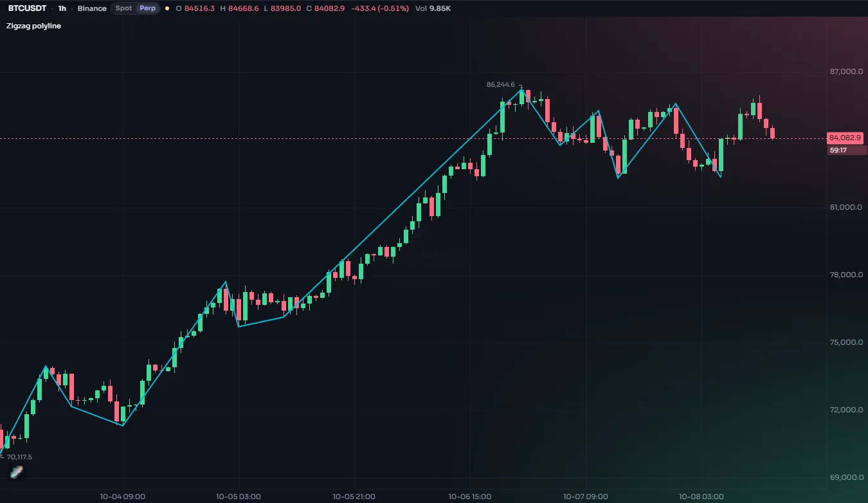
Task: Click the price change -433.4 (-0.51%)
Action: 381,8
